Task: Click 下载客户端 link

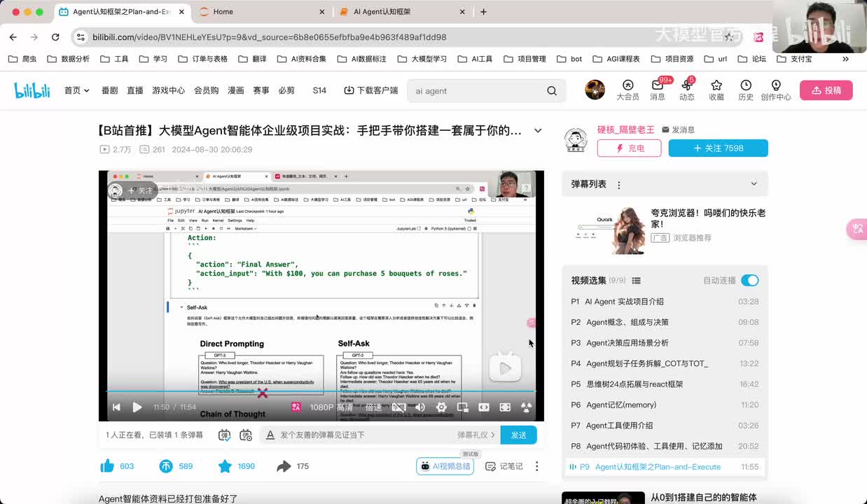Action: 371,90
